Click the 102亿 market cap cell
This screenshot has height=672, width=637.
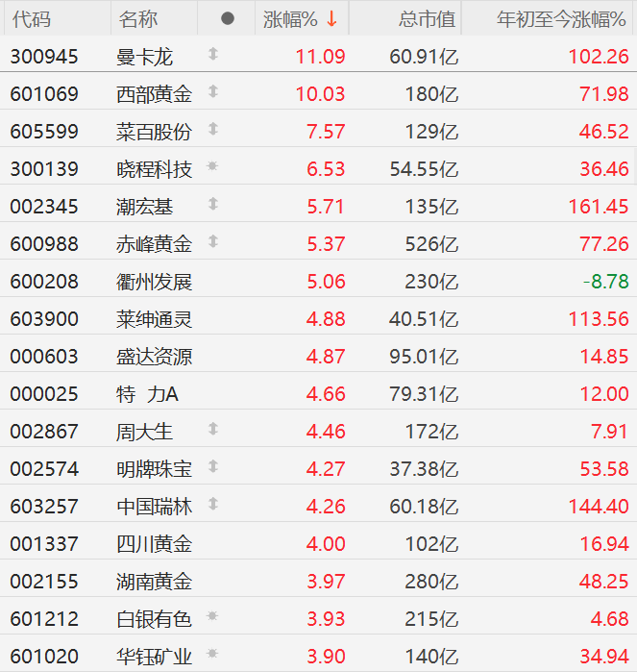tap(431, 544)
